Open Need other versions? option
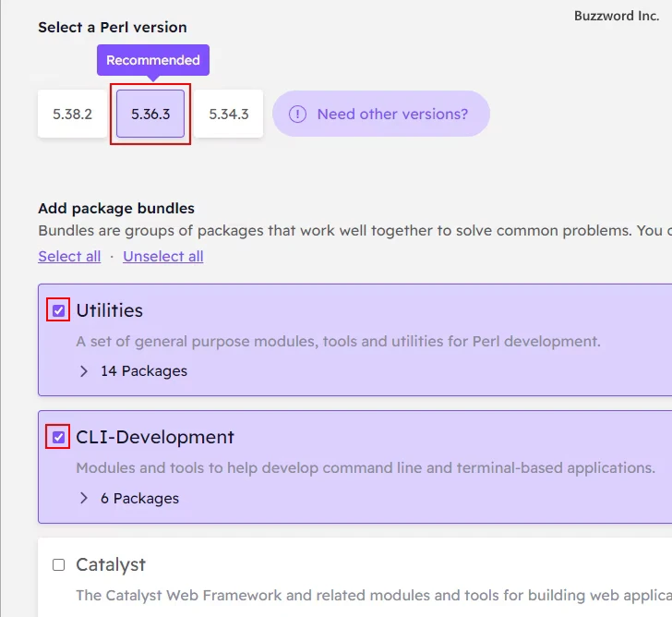This screenshot has width=672, height=617. point(381,114)
